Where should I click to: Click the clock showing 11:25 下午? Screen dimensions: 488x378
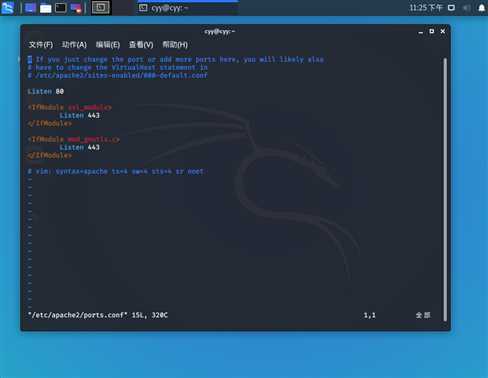click(426, 8)
